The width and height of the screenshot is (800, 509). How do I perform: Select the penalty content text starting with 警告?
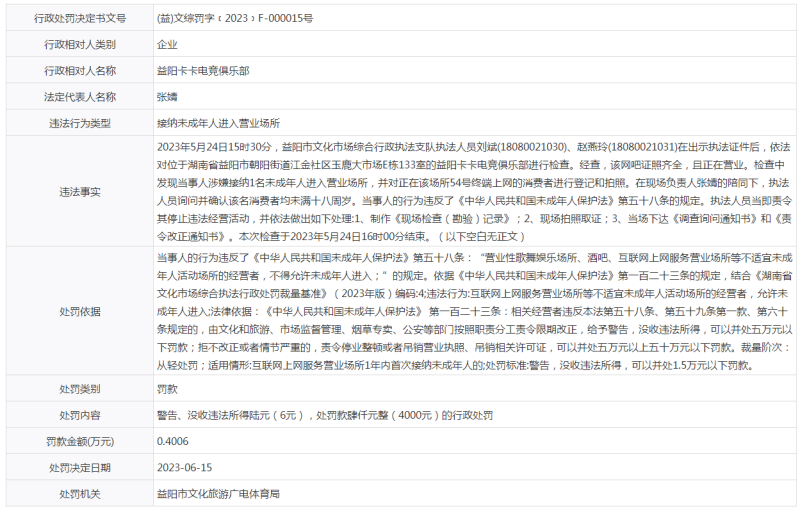[324, 414]
